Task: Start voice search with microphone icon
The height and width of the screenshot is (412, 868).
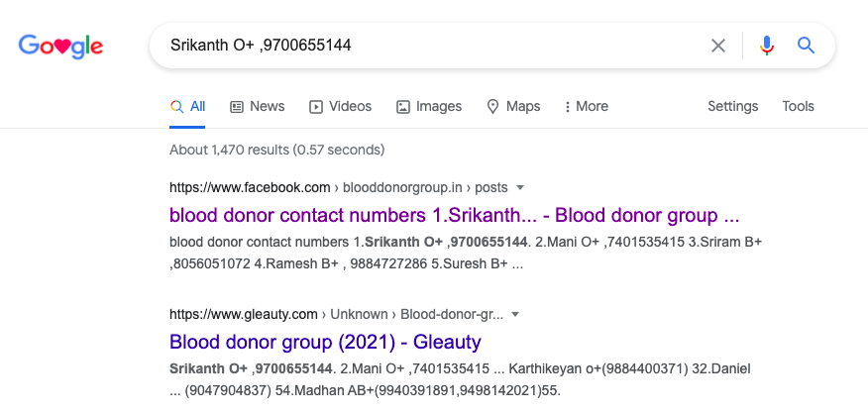Action: (766, 46)
